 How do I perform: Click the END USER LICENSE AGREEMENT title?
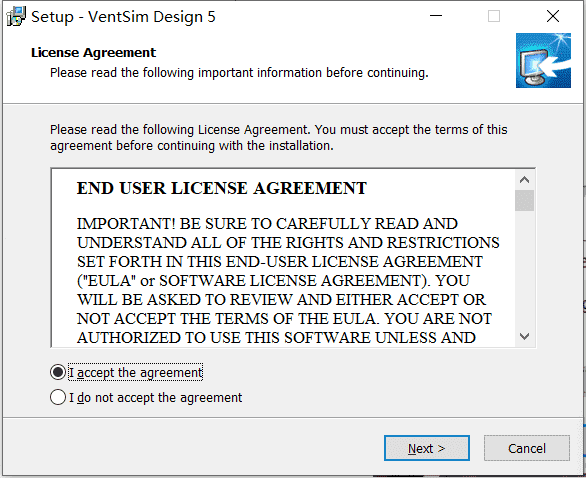coord(222,188)
